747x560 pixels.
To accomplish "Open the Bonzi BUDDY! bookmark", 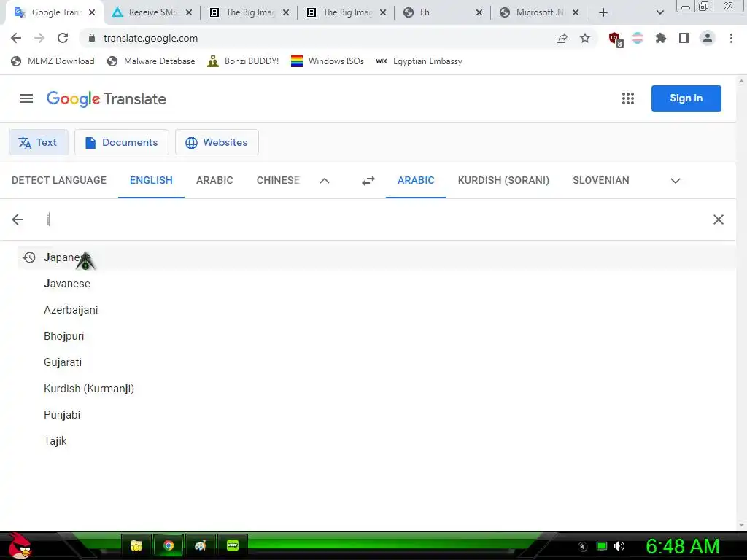I will [243, 61].
